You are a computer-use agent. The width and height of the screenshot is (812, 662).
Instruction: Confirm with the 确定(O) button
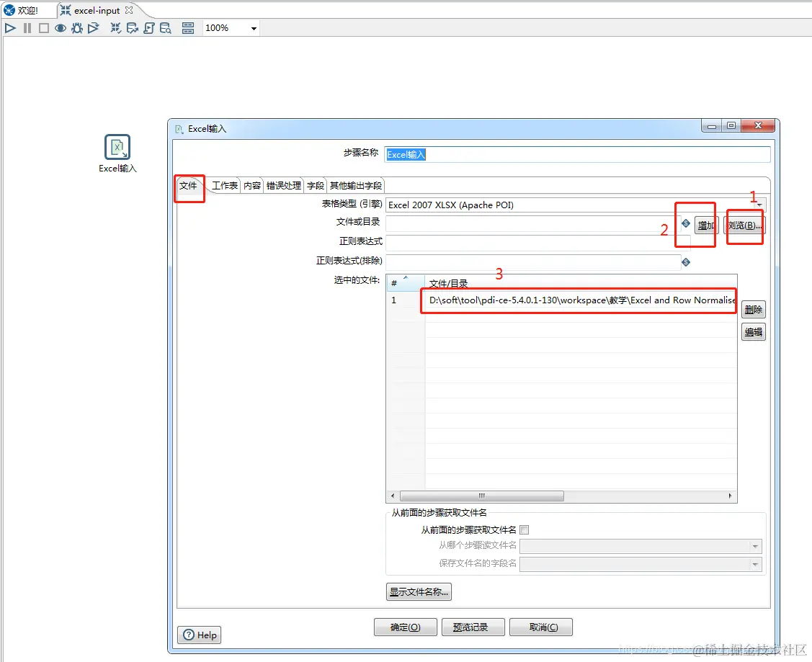pyautogui.click(x=406, y=627)
